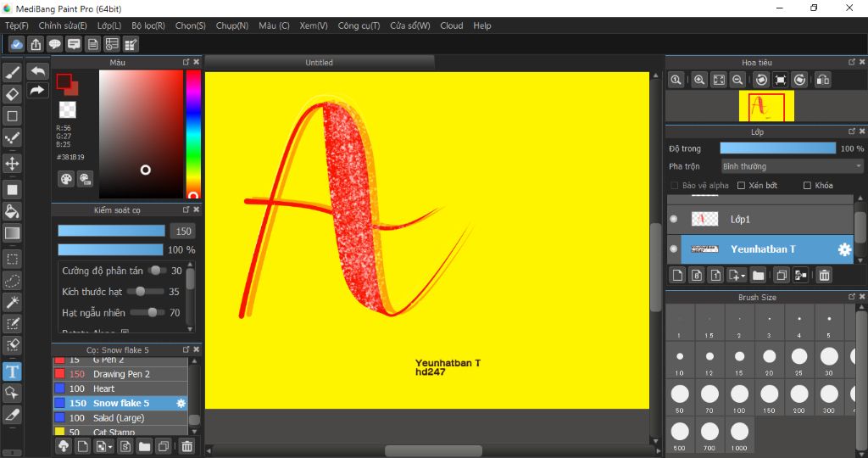Undock the Màu color panel

click(186, 62)
